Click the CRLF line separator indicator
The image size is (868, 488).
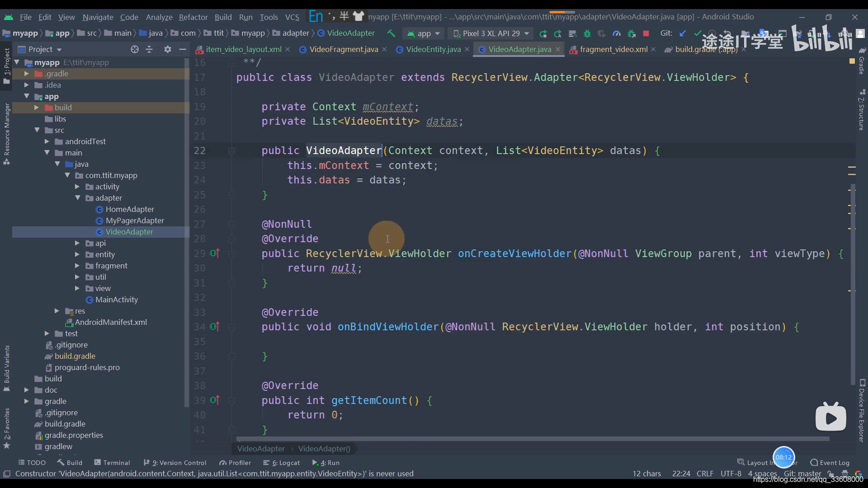pos(705,474)
